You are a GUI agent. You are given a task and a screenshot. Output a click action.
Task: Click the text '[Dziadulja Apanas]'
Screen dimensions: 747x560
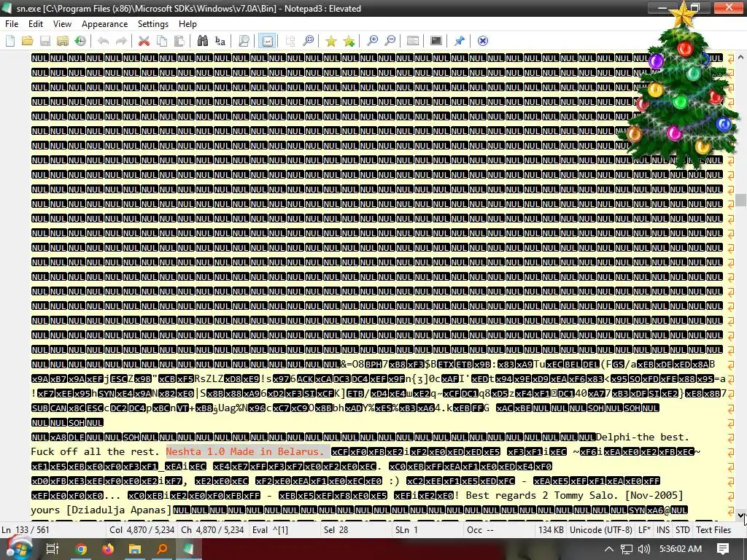click(119, 510)
